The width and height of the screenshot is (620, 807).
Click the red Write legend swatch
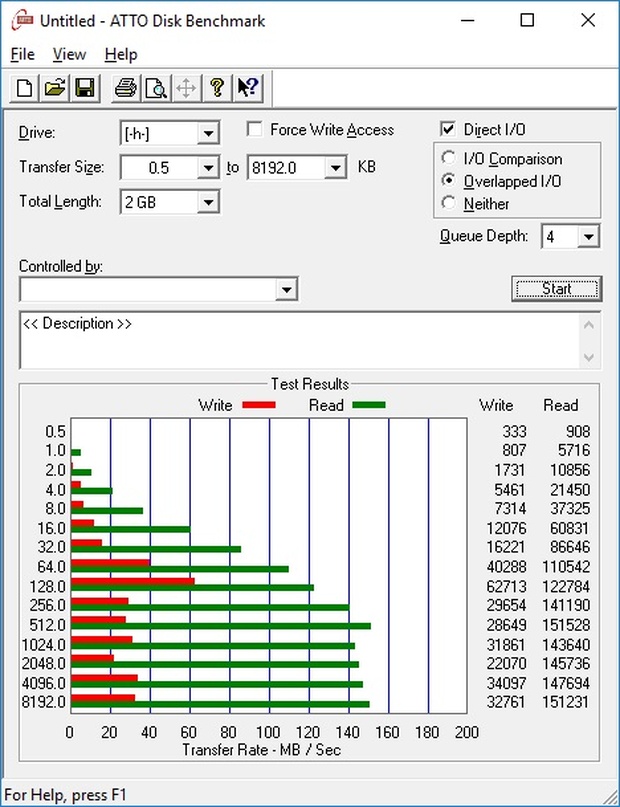tap(259, 405)
